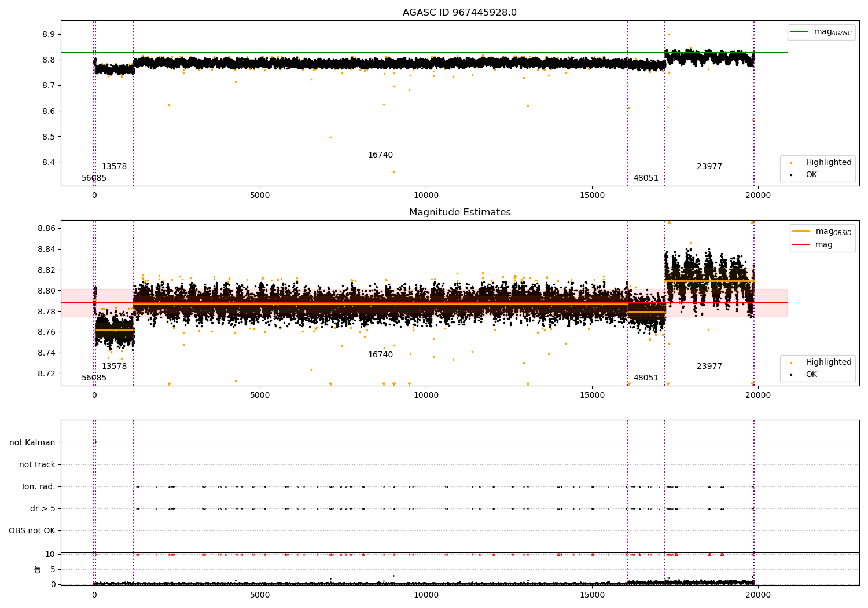Select 56085 label in Magnitude Estimates plot
Viewport: 868px width, 608px height.
(x=94, y=378)
